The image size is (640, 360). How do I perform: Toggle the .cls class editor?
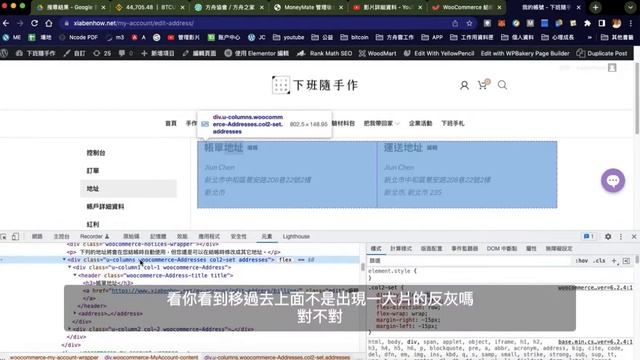tap(600, 260)
